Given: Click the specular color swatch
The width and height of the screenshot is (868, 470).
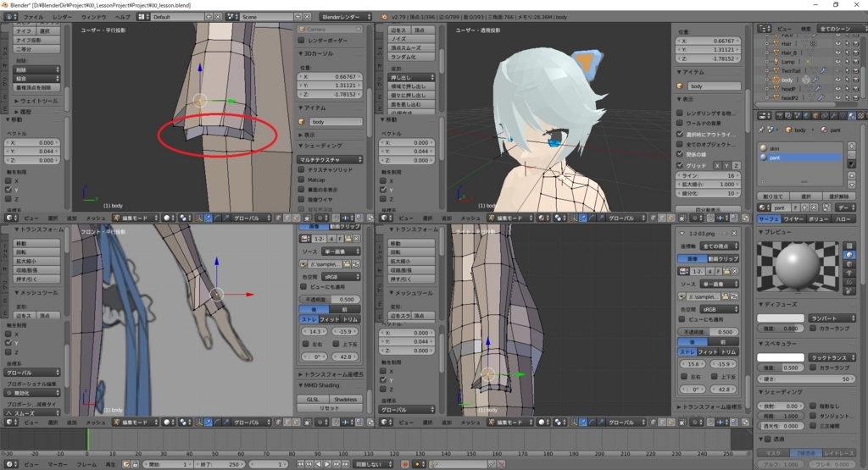Looking at the screenshot, I should (781, 357).
